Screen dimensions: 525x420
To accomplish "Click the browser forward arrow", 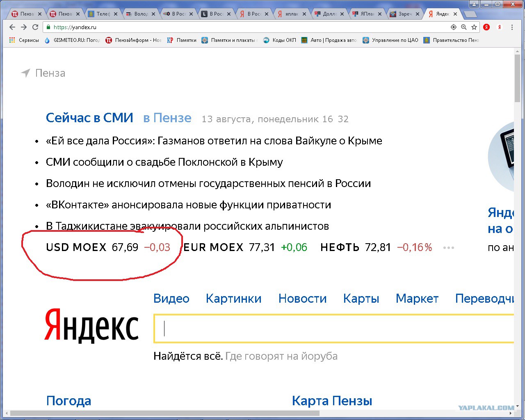I will (24, 27).
